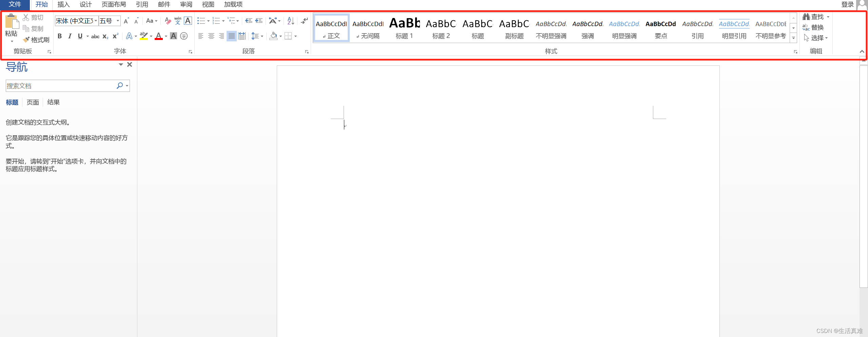This screenshot has width=868, height=337.
Task: Toggle Strikethrough (abc) formatting
Action: point(95,36)
